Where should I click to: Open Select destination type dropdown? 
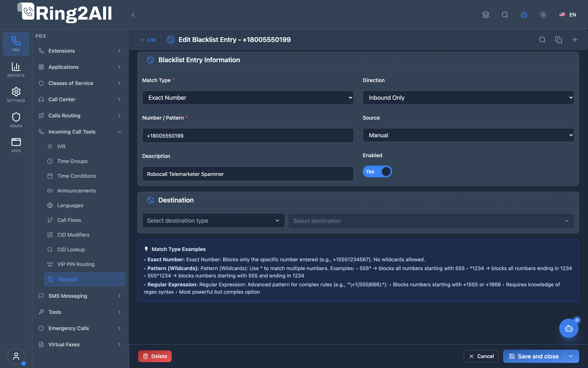point(213,220)
